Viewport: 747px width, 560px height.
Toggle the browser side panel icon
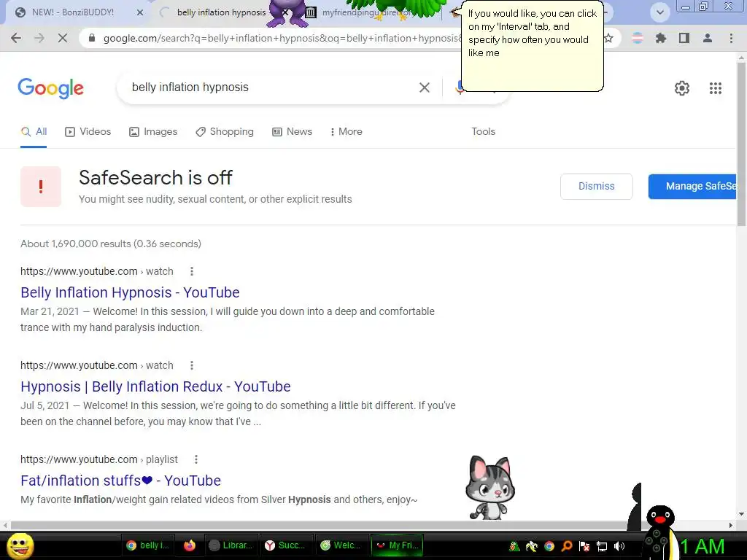coord(684,38)
